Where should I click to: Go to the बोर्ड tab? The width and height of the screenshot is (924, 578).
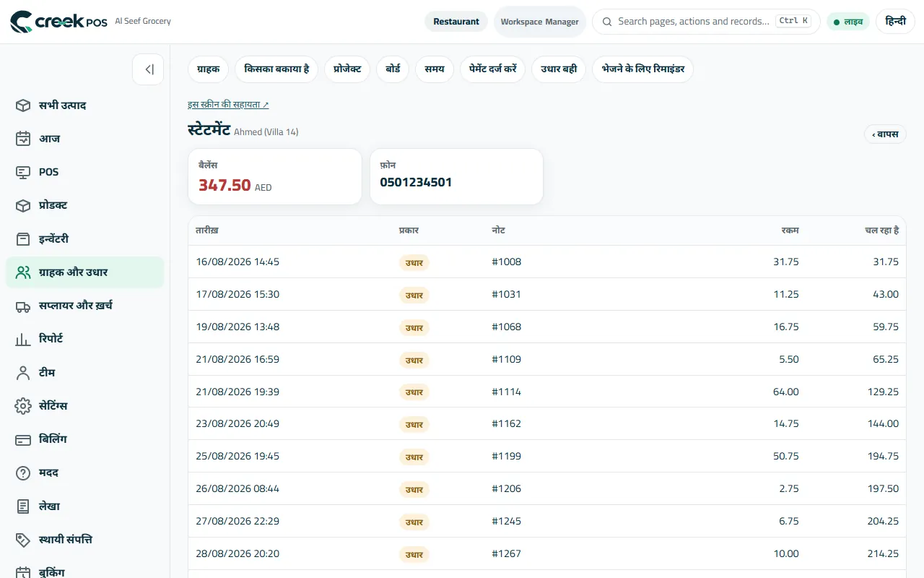click(393, 69)
